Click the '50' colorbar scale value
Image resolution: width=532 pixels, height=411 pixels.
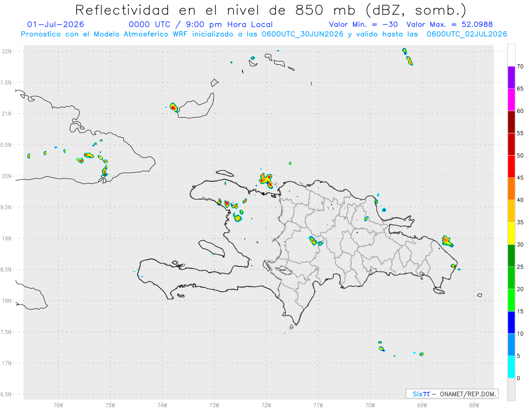(520, 156)
